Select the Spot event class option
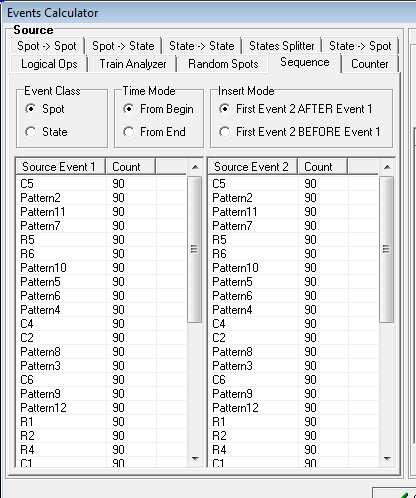 (31, 109)
